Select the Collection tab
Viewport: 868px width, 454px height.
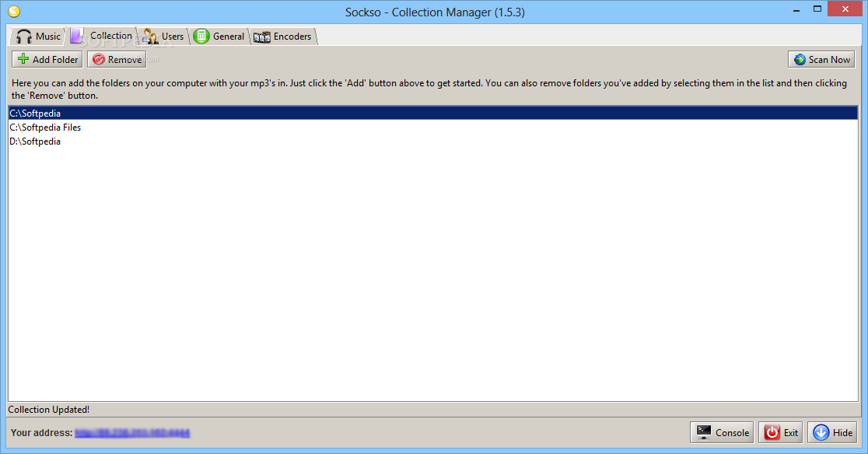point(102,36)
